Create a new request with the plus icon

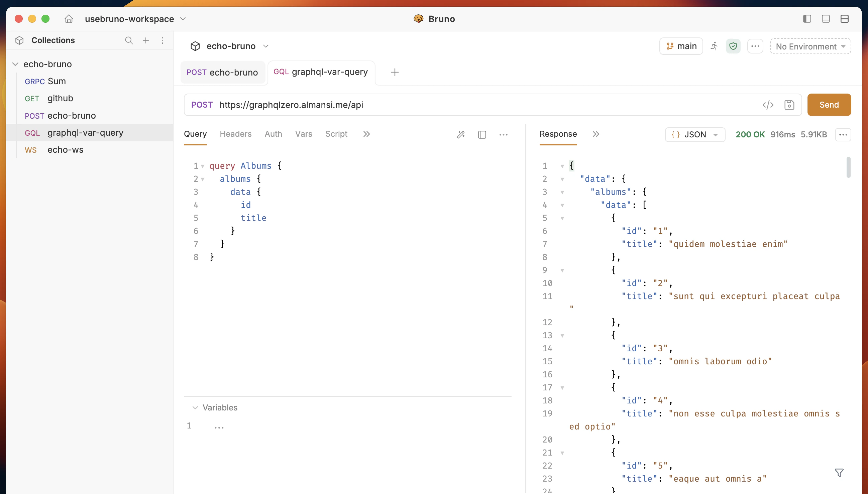pyautogui.click(x=145, y=40)
